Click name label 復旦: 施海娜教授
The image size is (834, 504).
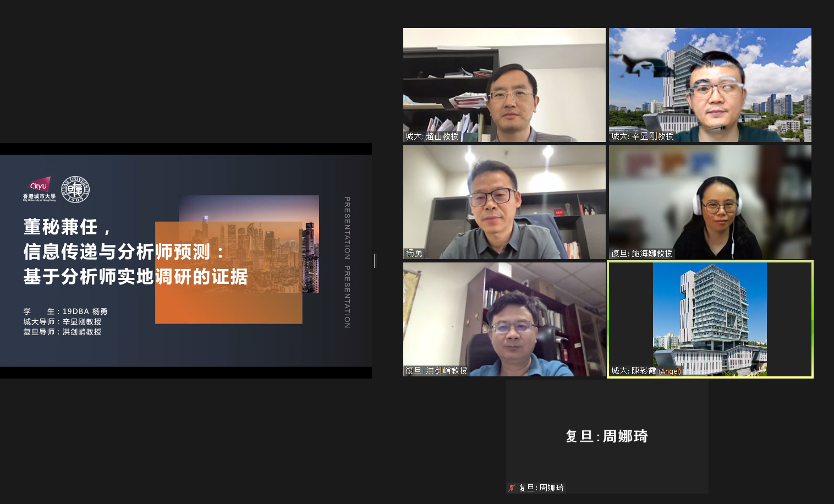[641, 254]
